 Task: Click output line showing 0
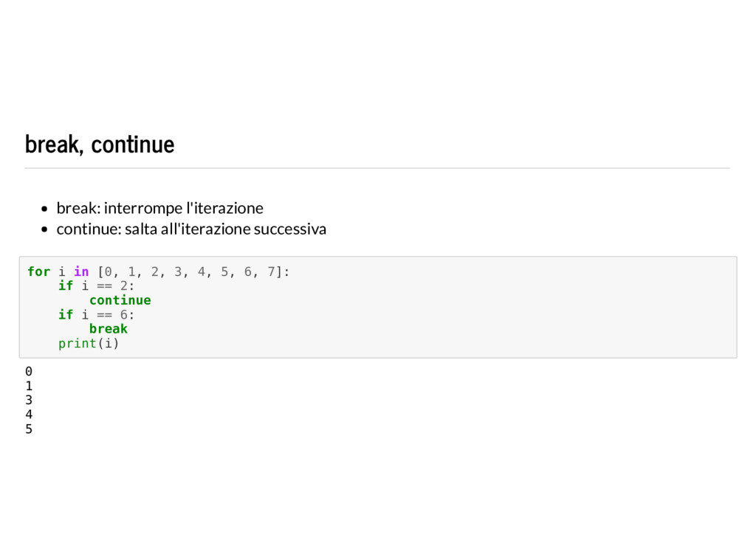click(x=29, y=371)
